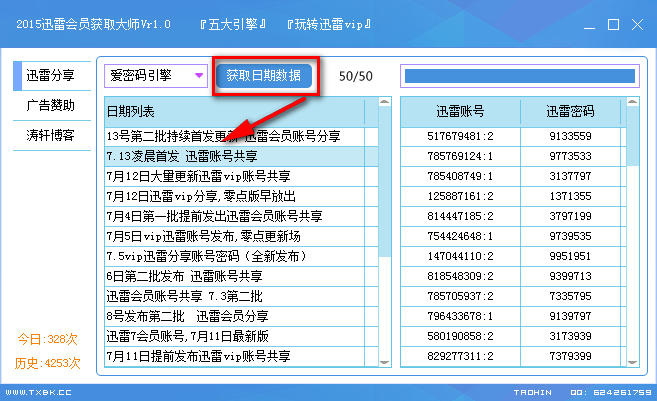Select account 814447185:2
Image resolution: width=657 pixels, height=401 pixels.
click(x=460, y=216)
